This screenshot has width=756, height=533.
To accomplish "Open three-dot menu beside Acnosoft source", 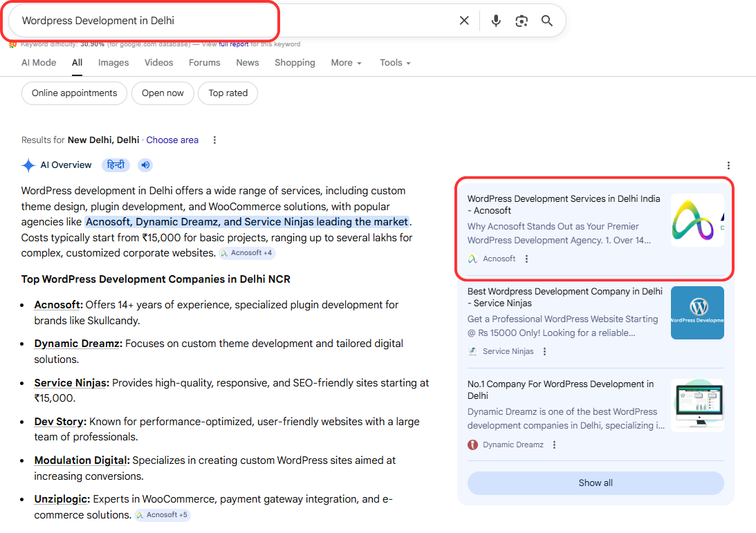I will pyautogui.click(x=527, y=259).
